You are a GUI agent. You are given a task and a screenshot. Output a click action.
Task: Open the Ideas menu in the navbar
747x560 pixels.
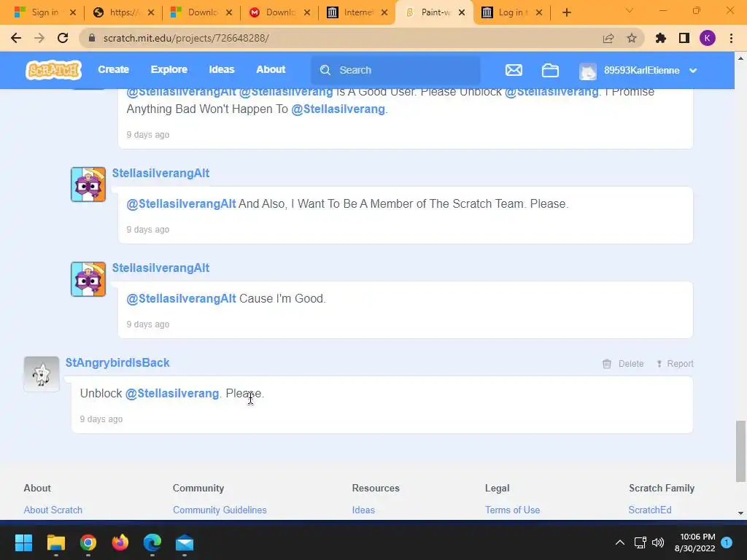[222, 69]
